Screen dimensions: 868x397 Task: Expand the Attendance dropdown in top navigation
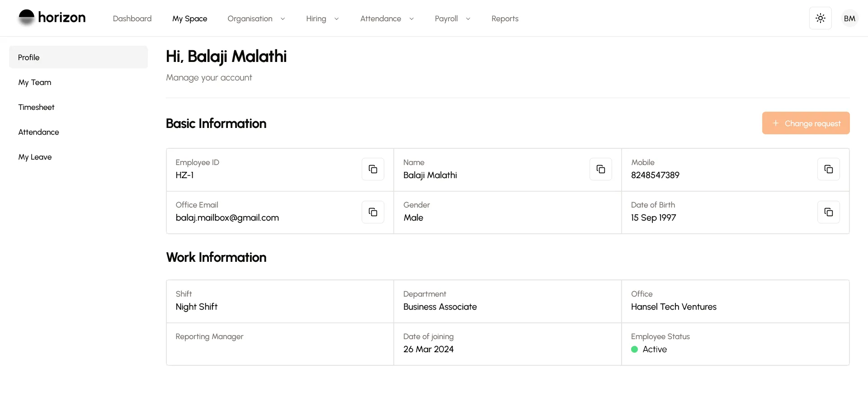click(387, 19)
